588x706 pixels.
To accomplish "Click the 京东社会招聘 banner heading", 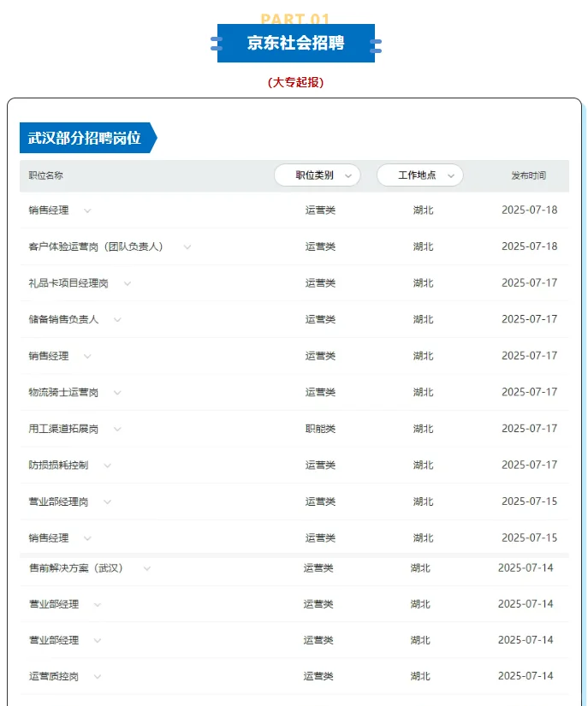I will (x=296, y=43).
